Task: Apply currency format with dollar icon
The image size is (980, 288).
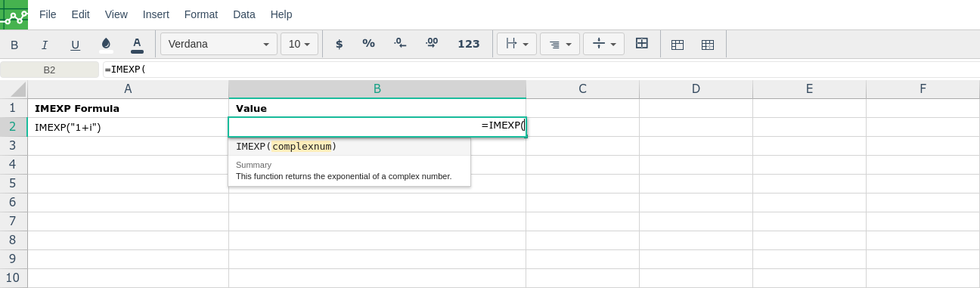Action: pos(339,44)
